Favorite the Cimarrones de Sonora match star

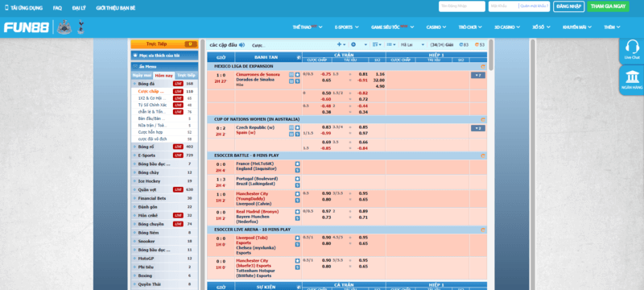pyautogui.click(x=297, y=75)
